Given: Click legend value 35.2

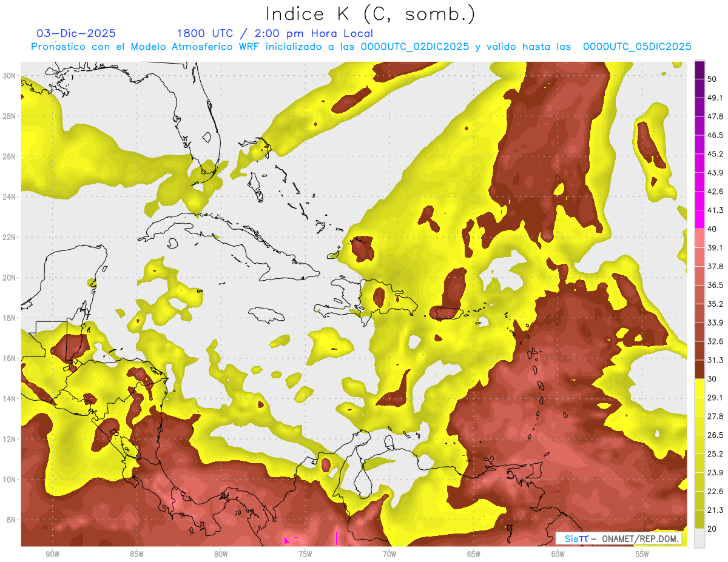Looking at the screenshot, I should tap(715, 304).
